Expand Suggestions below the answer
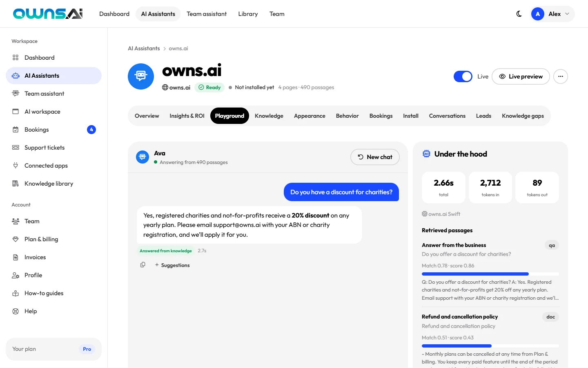 tap(172, 265)
